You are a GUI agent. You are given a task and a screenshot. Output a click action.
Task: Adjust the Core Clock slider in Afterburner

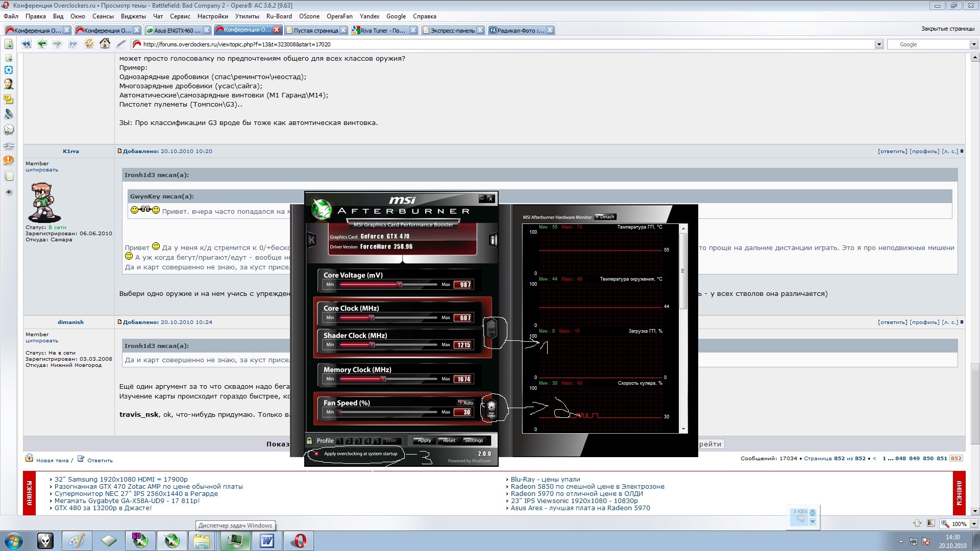pos(372,318)
